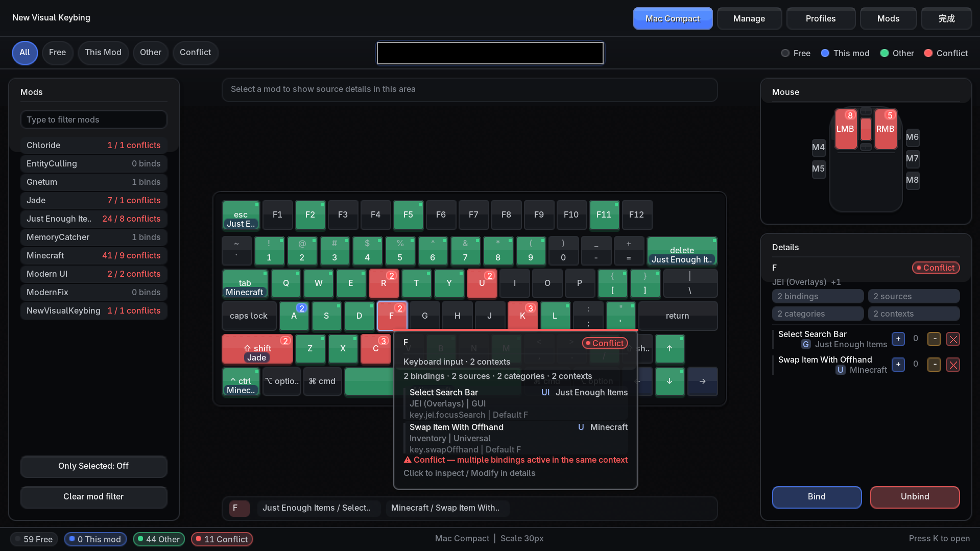
Task: Select Modern UI in the mods list
Action: click(94, 274)
